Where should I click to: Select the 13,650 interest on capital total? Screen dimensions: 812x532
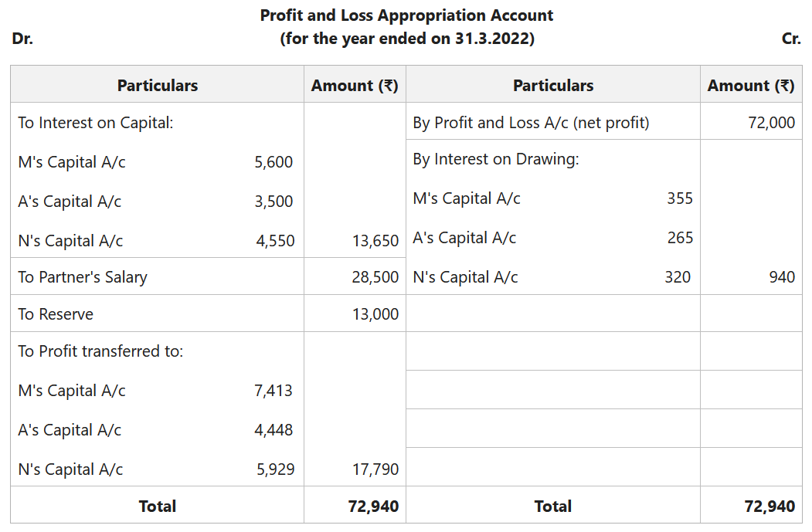pos(375,241)
